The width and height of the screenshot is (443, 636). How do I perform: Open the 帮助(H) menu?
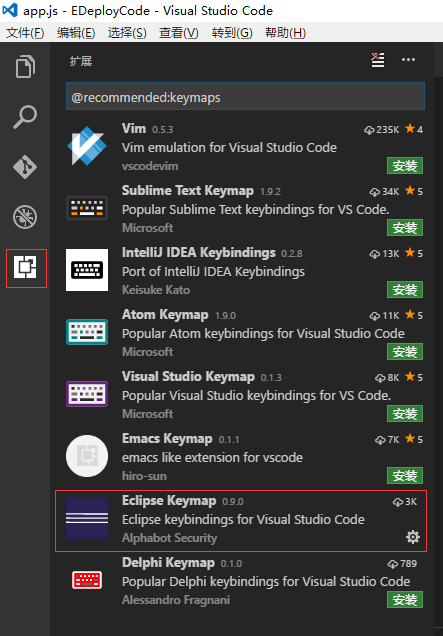pyautogui.click(x=285, y=33)
